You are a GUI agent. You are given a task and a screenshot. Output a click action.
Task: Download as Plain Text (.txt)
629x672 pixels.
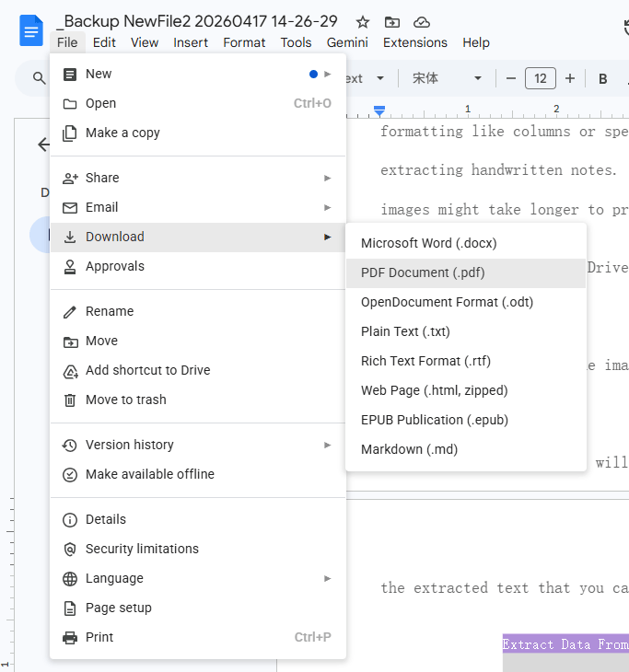(466, 331)
